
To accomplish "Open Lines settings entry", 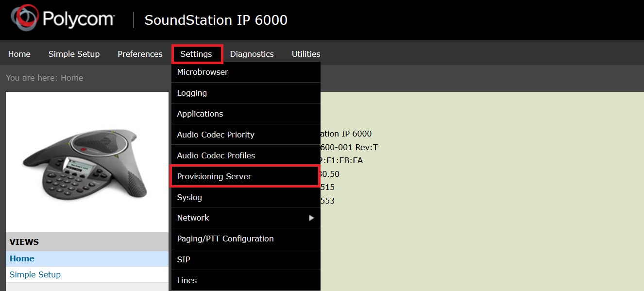I will [x=246, y=280].
